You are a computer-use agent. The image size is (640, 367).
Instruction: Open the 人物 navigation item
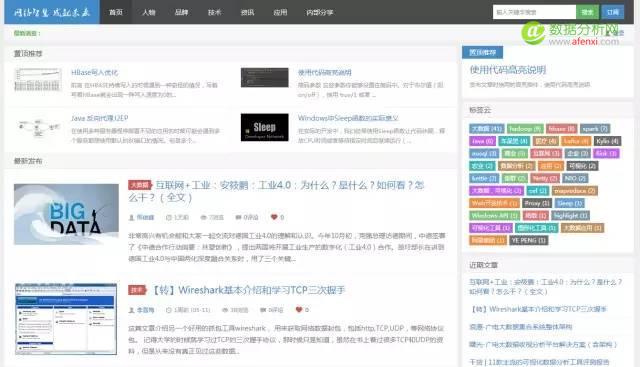[149, 12]
